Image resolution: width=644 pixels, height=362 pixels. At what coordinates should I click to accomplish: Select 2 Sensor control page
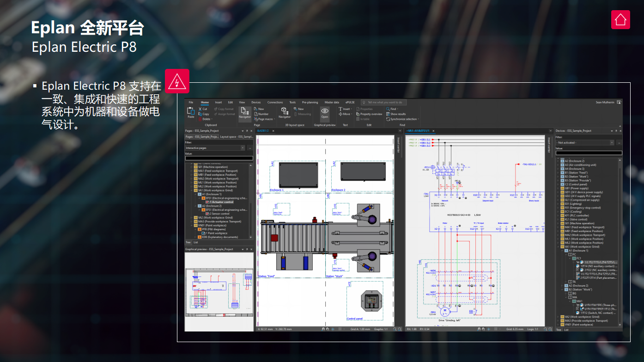(x=220, y=214)
